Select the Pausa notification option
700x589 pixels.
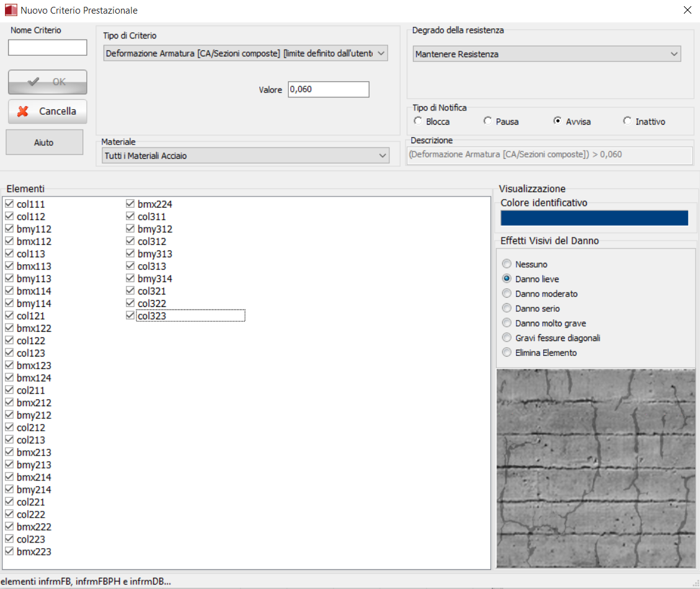point(488,122)
